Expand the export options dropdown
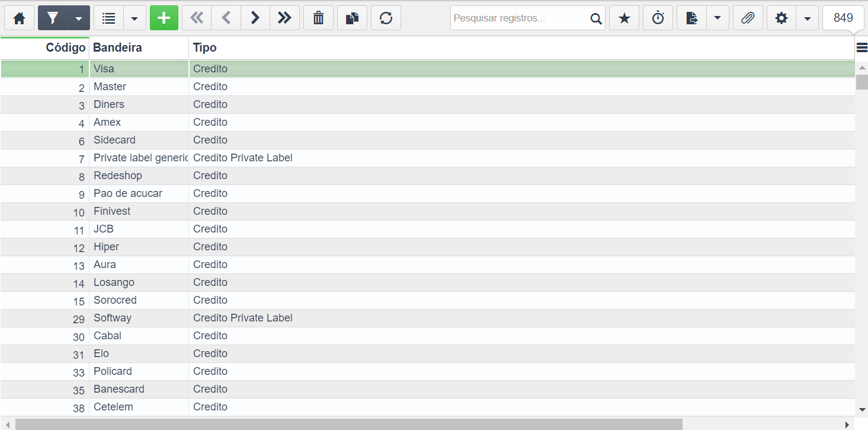This screenshot has height=430, width=868. tap(718, 18)
